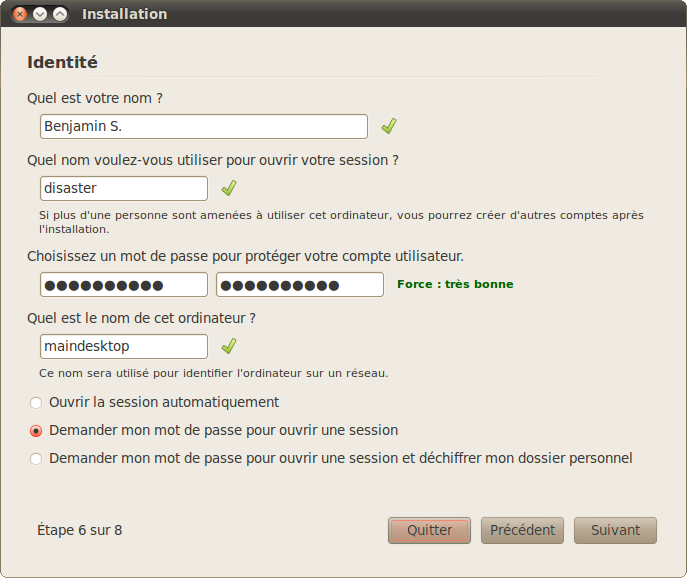This screenshot has width=687, height=578.
Task: Minimize the Installation window
Action: tap(40, 14)
